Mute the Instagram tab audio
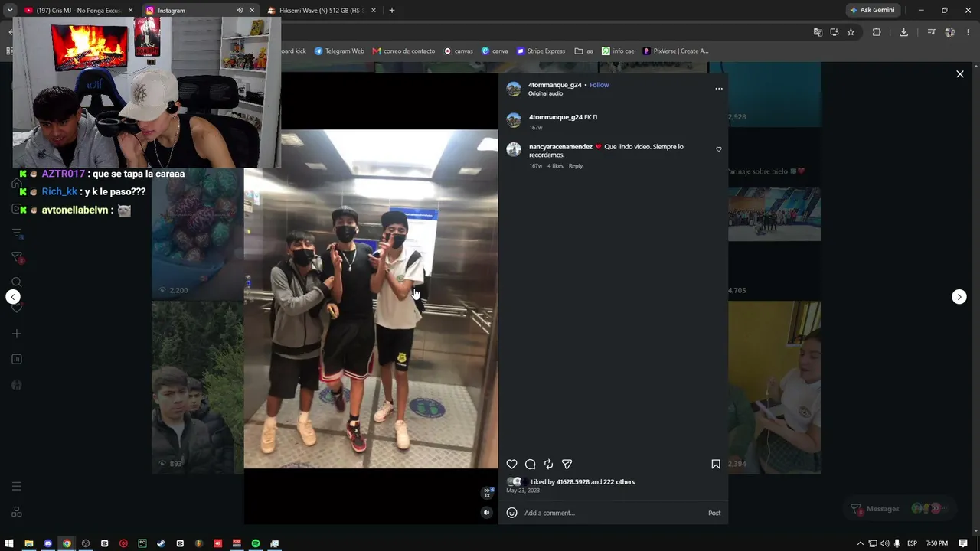980x551 pixels. (x=240, y=11)
